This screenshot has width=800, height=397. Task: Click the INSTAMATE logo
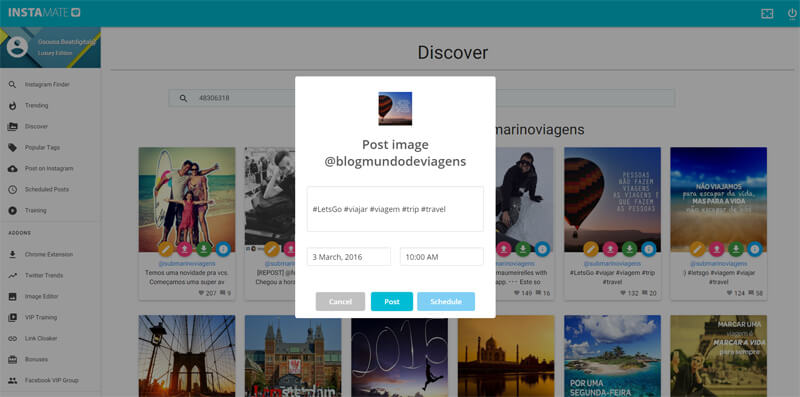coord(44,13)
